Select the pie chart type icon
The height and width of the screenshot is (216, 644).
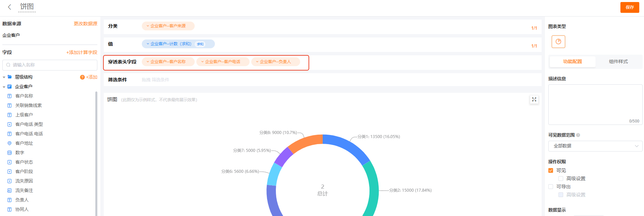(558, 42)
